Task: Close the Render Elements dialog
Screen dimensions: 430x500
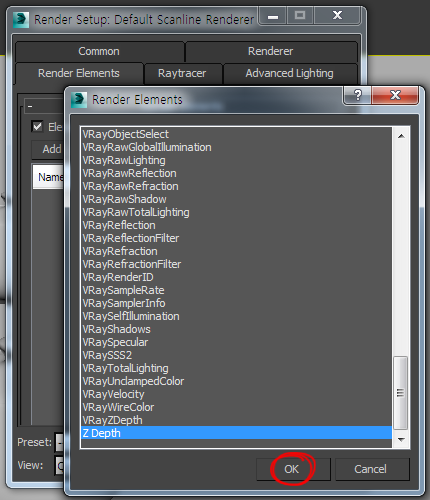Action: coord(395,95)
